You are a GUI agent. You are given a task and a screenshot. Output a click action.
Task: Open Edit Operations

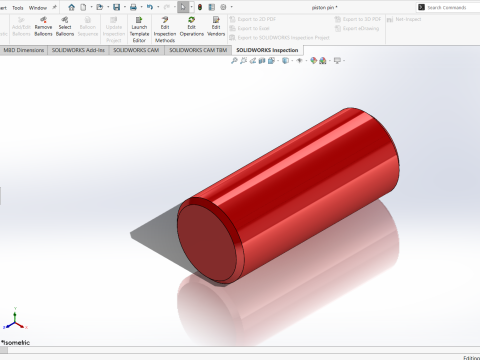pos(192,26)
